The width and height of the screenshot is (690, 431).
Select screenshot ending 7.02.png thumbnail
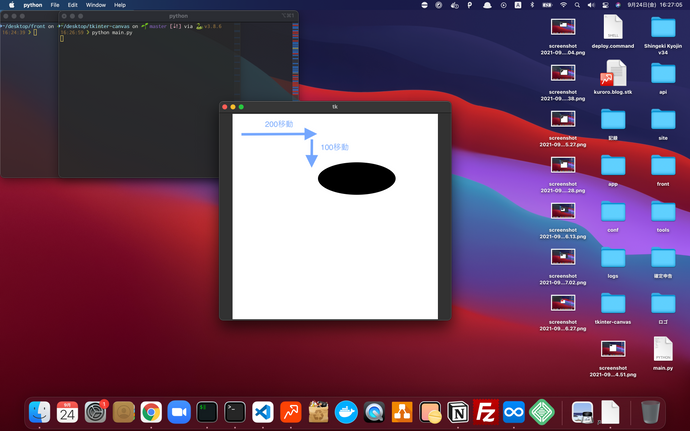[563, 257]
